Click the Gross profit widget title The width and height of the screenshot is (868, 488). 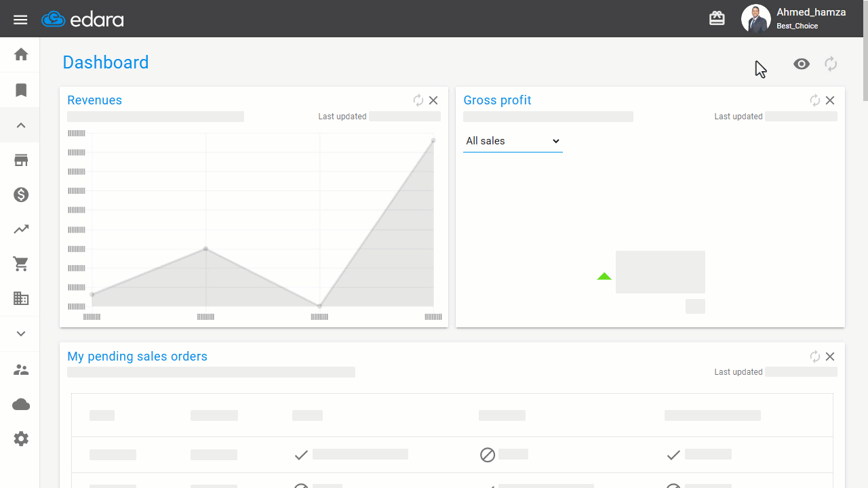click(x=497, y=100)
